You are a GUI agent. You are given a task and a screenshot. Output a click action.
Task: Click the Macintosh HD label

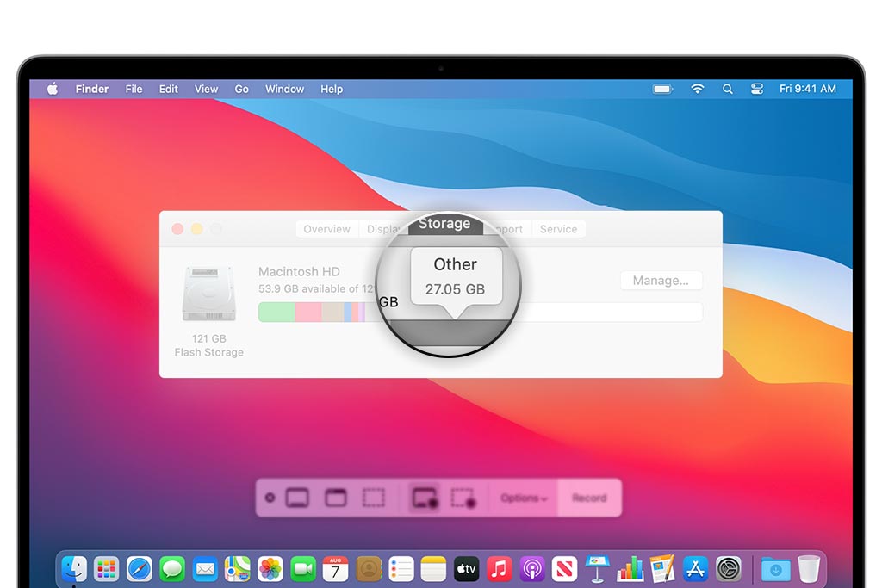(x=299, y=271)
